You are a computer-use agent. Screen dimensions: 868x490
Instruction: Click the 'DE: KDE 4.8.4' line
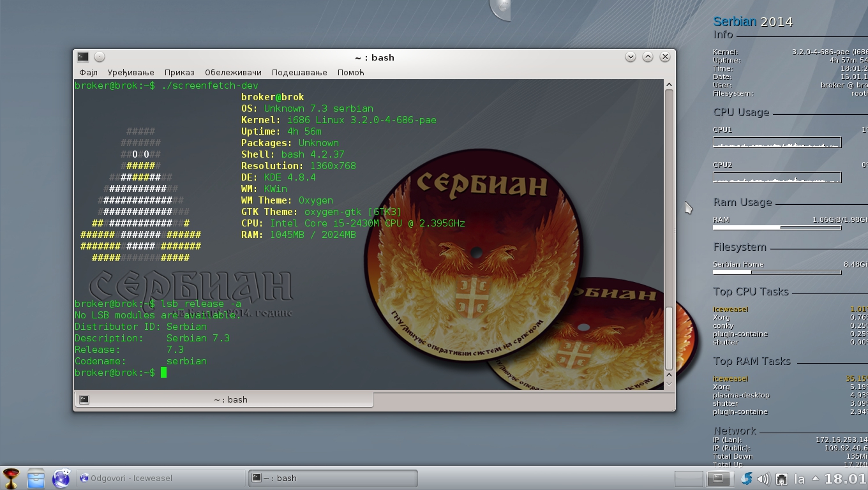click(x=278, y=177)
